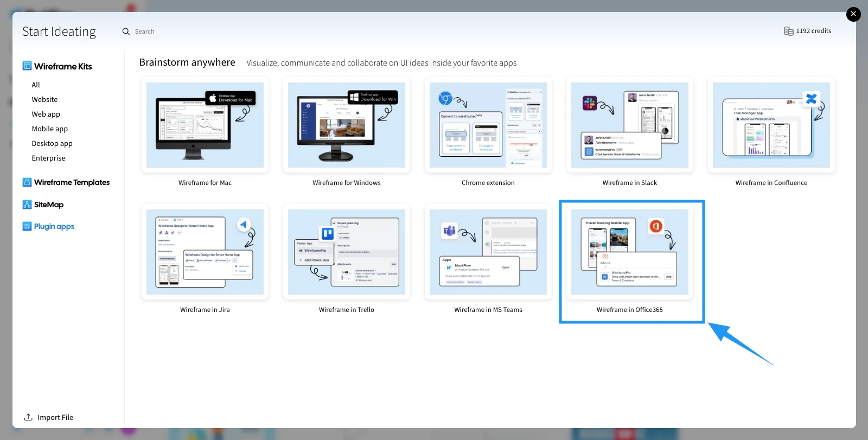Screen dimensions: 868x440
Task: Open the Chrome extension thumbnail
Action: [488, 125]
